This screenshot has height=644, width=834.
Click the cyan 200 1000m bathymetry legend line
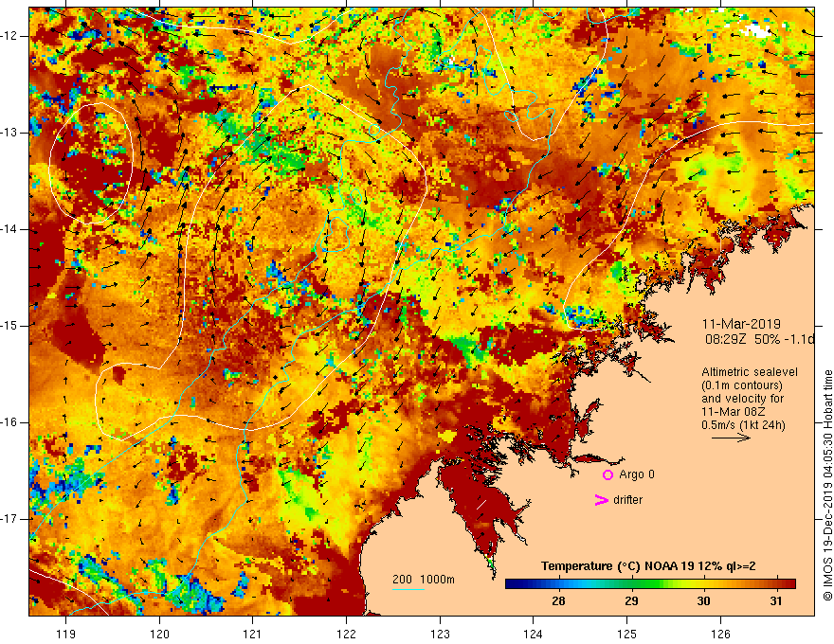(x=408, y=589)
